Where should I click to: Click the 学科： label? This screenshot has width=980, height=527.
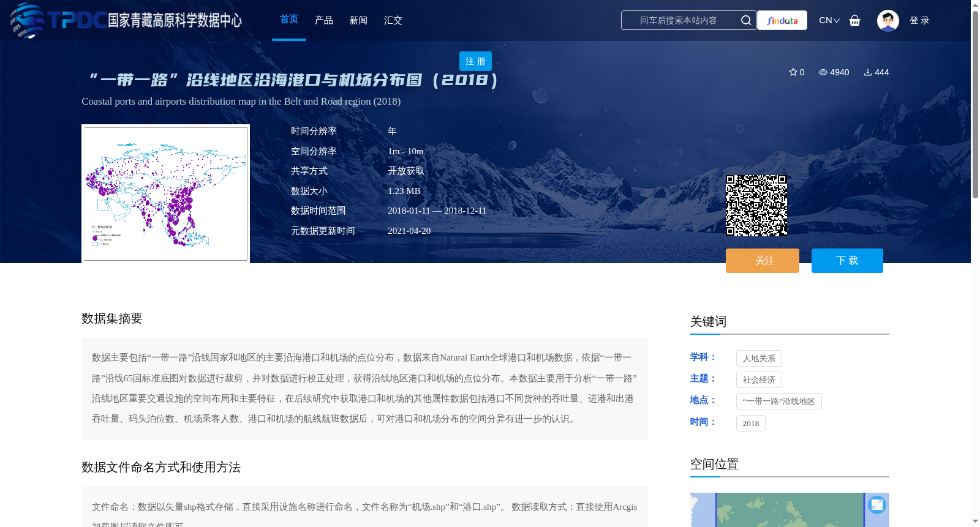703,357
